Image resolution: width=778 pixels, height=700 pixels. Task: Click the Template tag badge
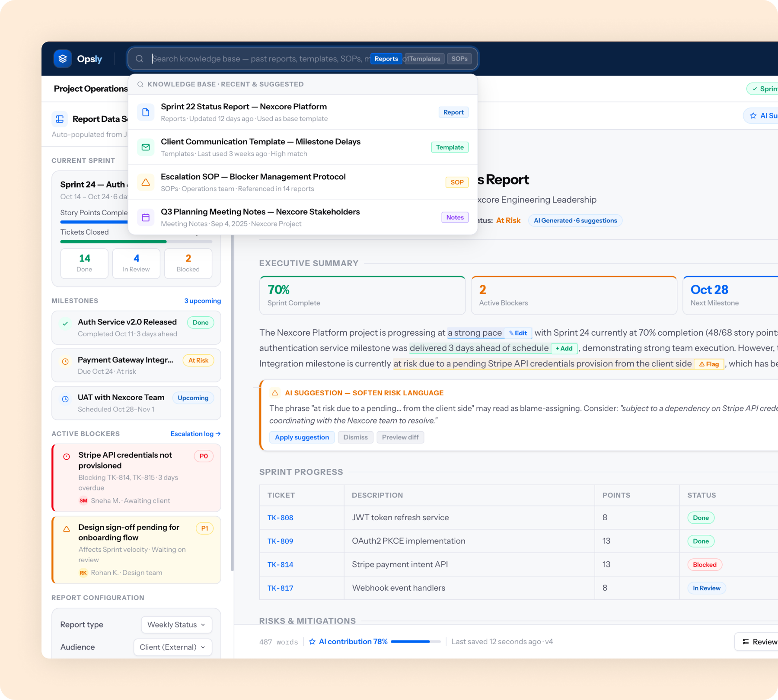[450, 147]
